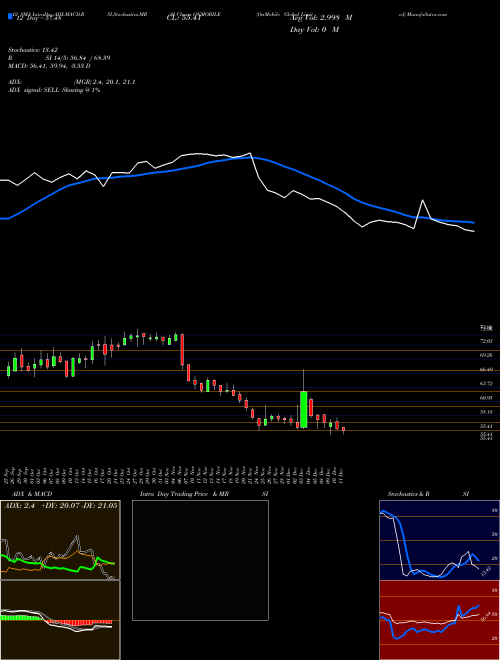
Task: Open the red RSI chart panel
Action: coord(439,620)
